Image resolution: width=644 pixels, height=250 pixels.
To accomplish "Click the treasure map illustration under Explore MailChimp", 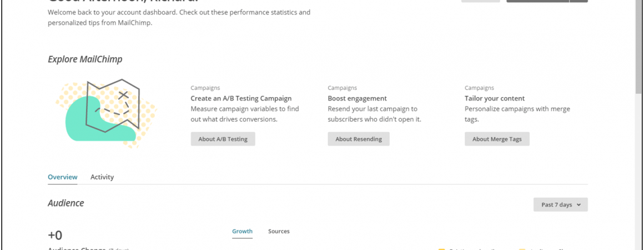I will pos(107,113).
